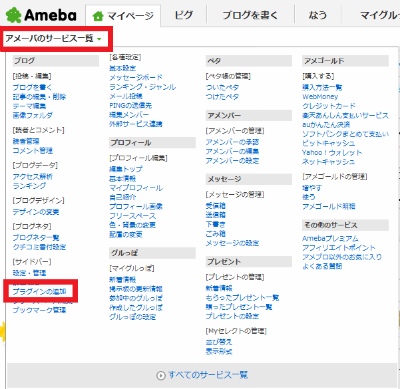Open 下書き link
Image resolution: width=400 pixels, height=389 pixels.
[216, 225]
